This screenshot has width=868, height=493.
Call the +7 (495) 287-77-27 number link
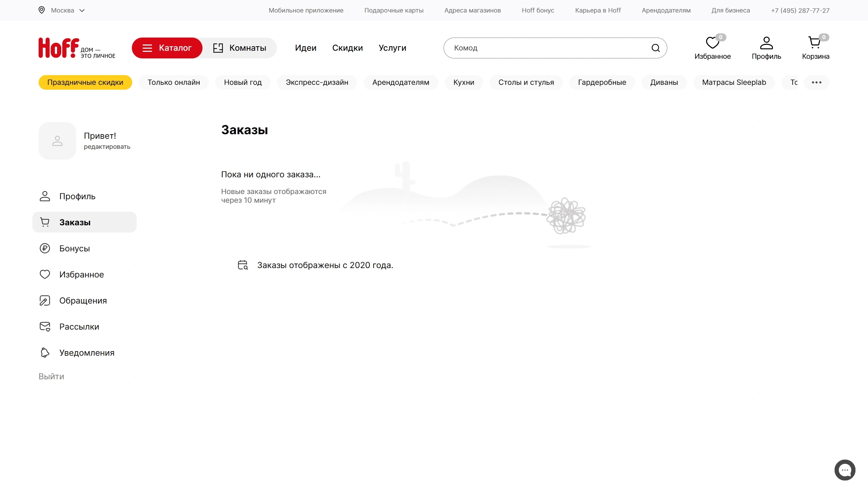pyautogui.click(x=800, y=10)
